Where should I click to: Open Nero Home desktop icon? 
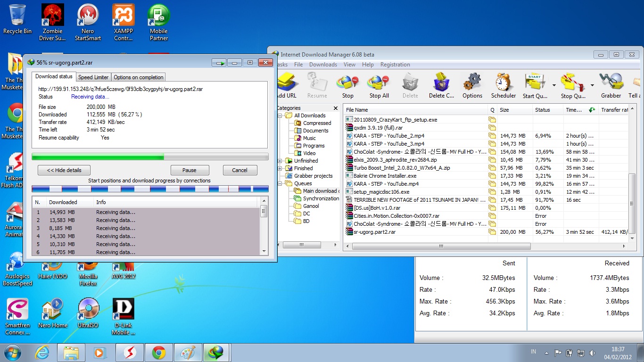click(x=53, y=313)
